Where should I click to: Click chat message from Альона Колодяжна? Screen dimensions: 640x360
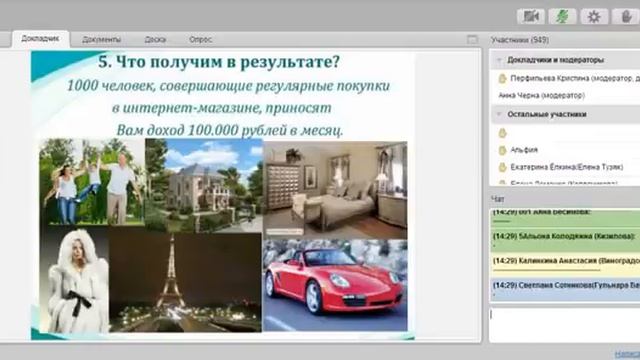pos(564,240)
